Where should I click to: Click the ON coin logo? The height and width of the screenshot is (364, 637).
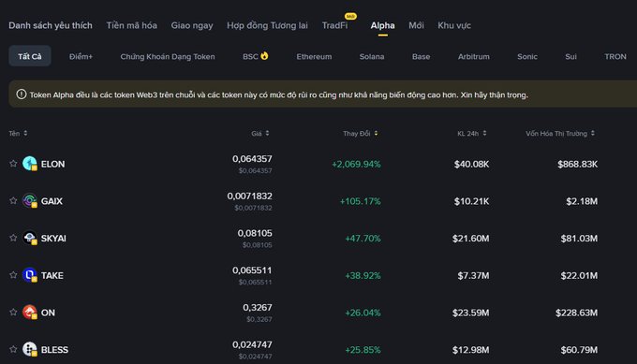click(30, 312)
